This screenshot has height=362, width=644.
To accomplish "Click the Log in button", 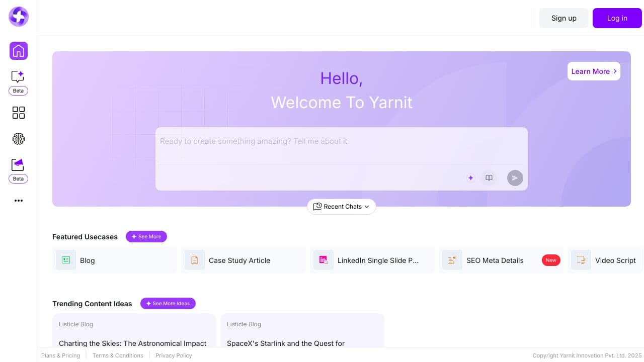I will point(617,18).
